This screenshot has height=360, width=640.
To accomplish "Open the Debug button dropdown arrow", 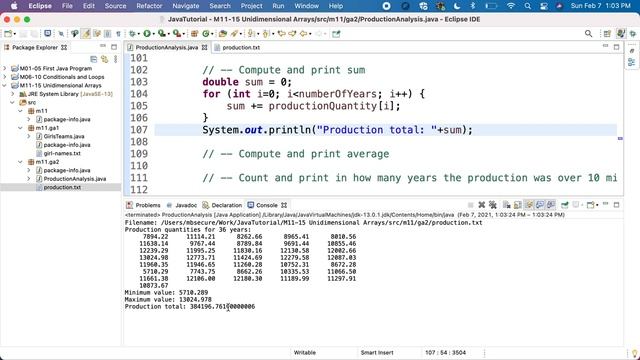I will [139, 34].
